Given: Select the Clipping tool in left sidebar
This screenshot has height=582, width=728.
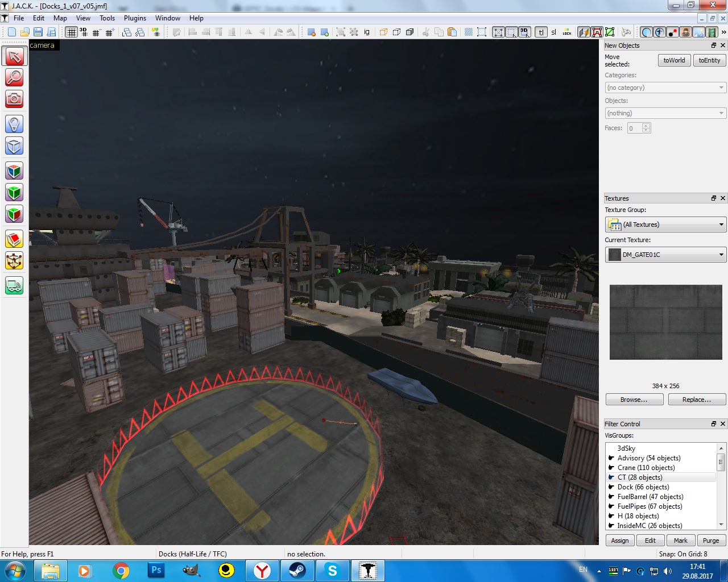Looking at the screenshot, I should [x=14, y=239].
